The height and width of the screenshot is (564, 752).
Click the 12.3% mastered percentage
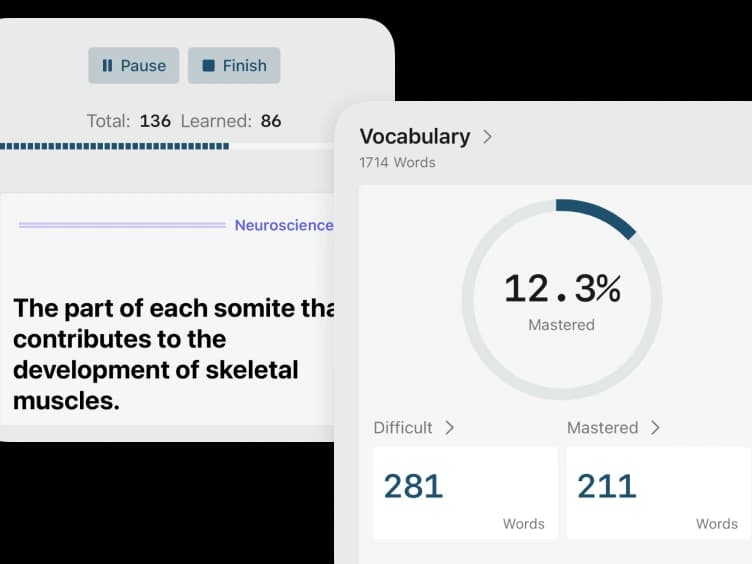pos(561,289)
